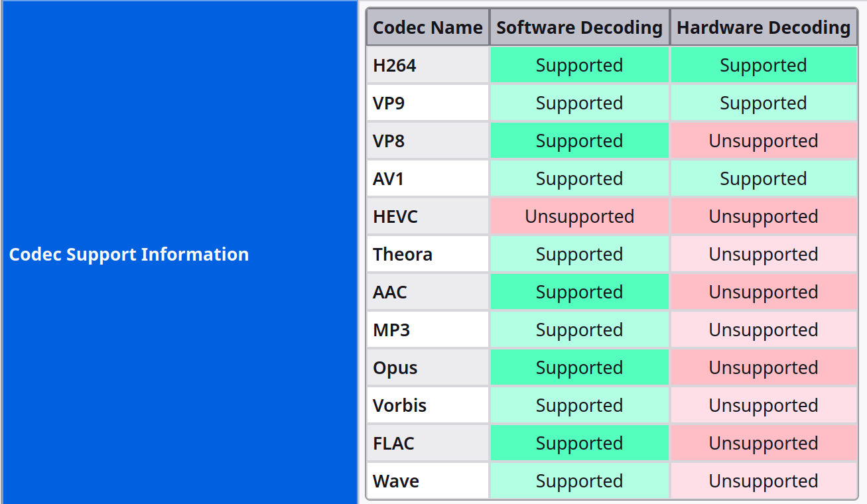
Task: Select the H264 codec name cell
Action: point(428,66)
